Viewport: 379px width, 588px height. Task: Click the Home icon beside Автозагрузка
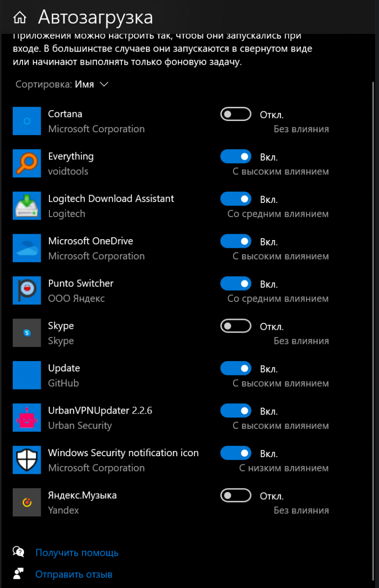pyautogui.click(x=20, y=18)
